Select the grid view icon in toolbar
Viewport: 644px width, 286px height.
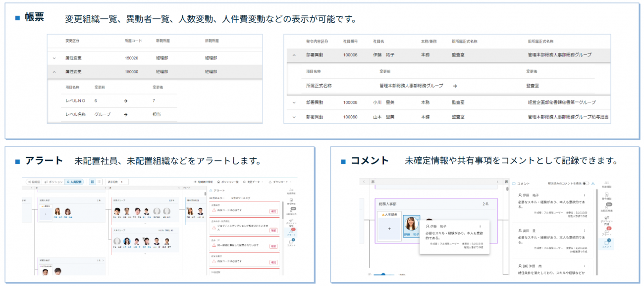[93, 182]
